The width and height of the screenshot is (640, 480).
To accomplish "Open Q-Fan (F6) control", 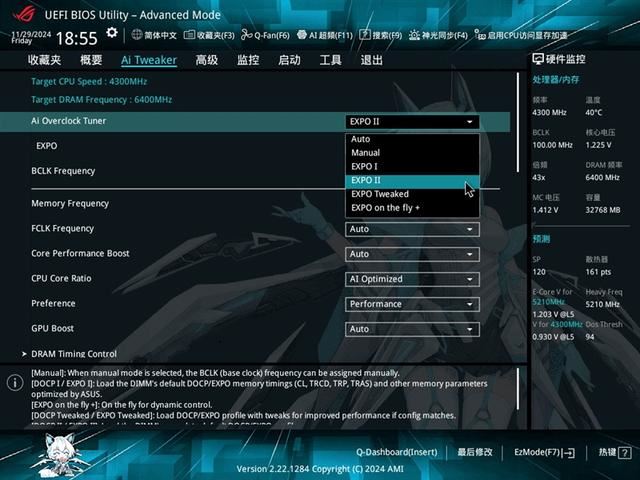I will coord(265,35).
